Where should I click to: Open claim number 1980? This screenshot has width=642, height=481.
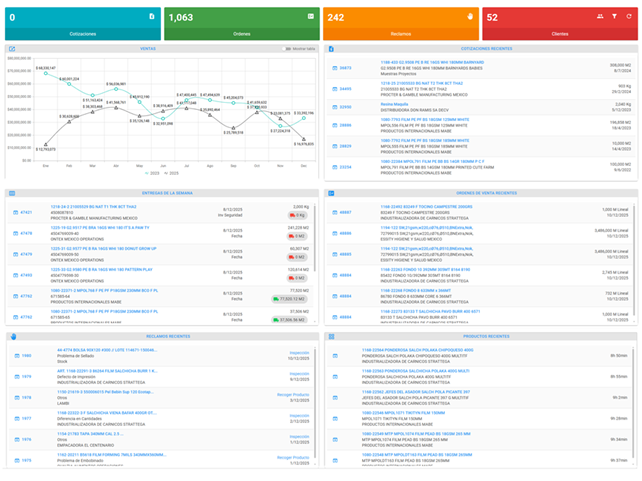pos(26,355)
